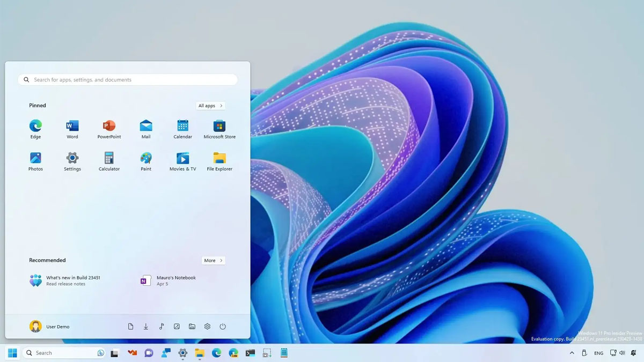Launch Word from the pinned apps

click(72, 129)
